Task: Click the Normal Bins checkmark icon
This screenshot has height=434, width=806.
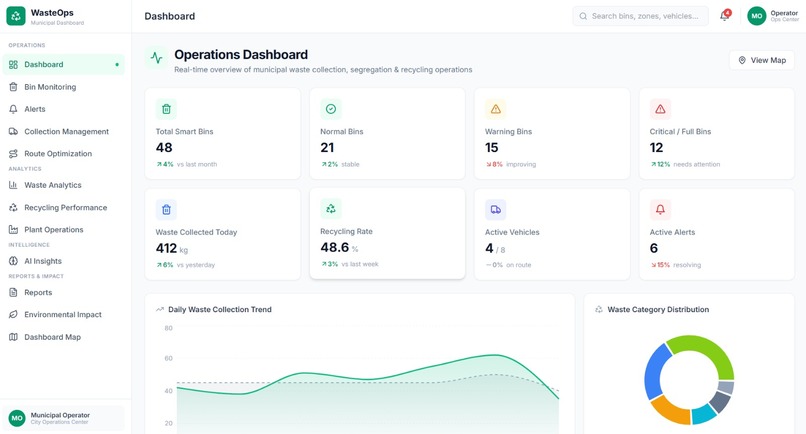Action: 331,109
